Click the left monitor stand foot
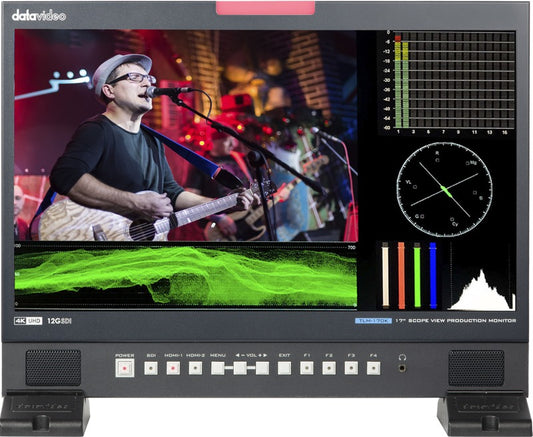Image resolution: width=533 pixels, height=437 pixels. pos(45,414)
